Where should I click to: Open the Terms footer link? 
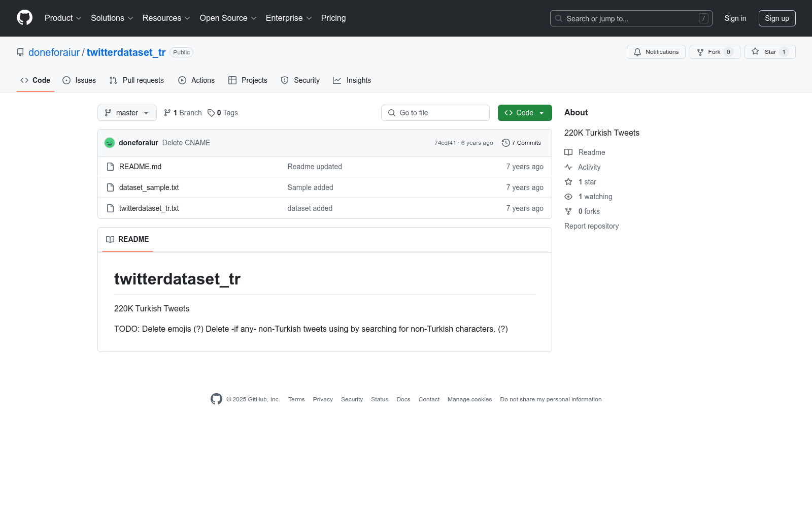pyautogui.click(x=296, y=399)
